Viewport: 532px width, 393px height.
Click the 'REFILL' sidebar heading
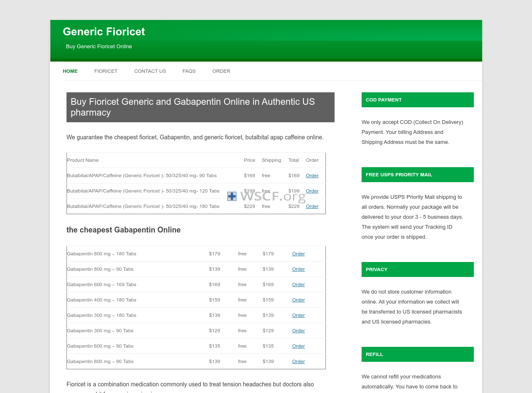coord(418,354)
